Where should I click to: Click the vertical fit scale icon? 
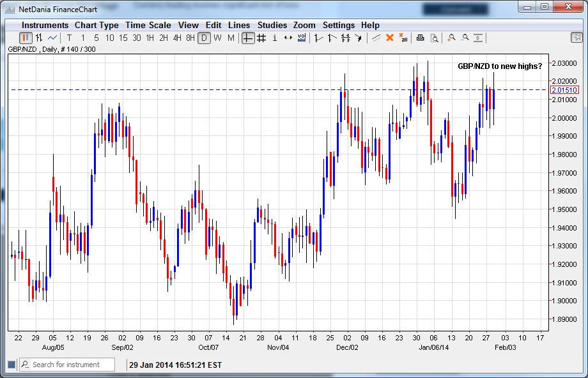[x=478, y=38]
